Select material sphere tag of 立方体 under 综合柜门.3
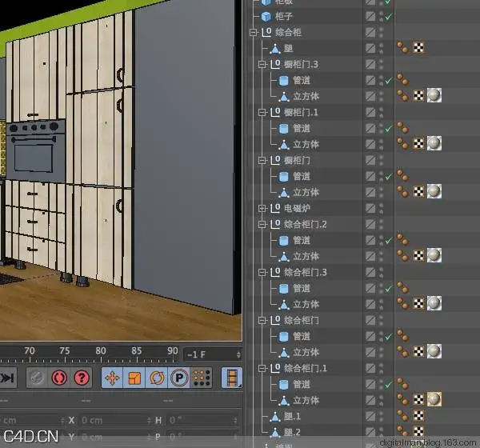This screenshot has width=480, height=448. tap(434, 303)
